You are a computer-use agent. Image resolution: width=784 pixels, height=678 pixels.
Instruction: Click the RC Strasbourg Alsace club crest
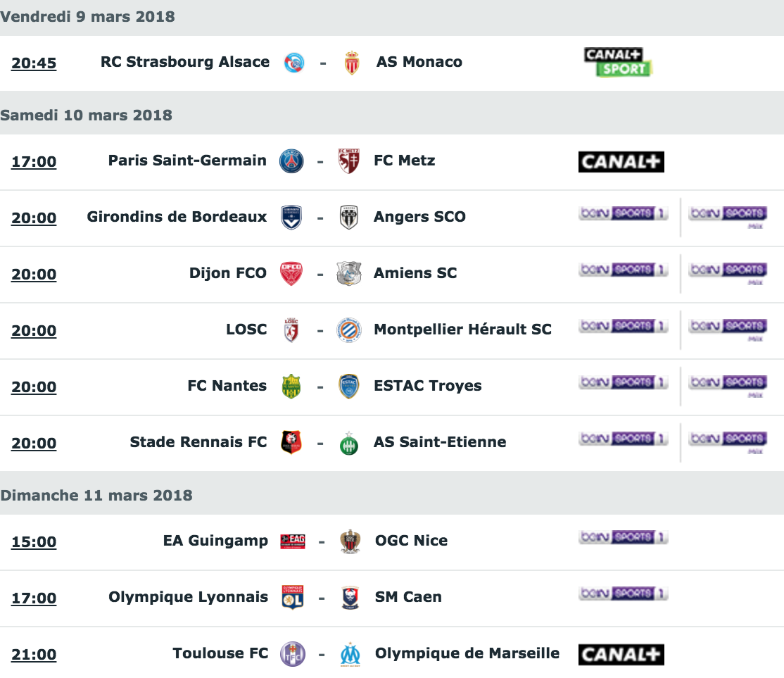(x=294, y=63)
